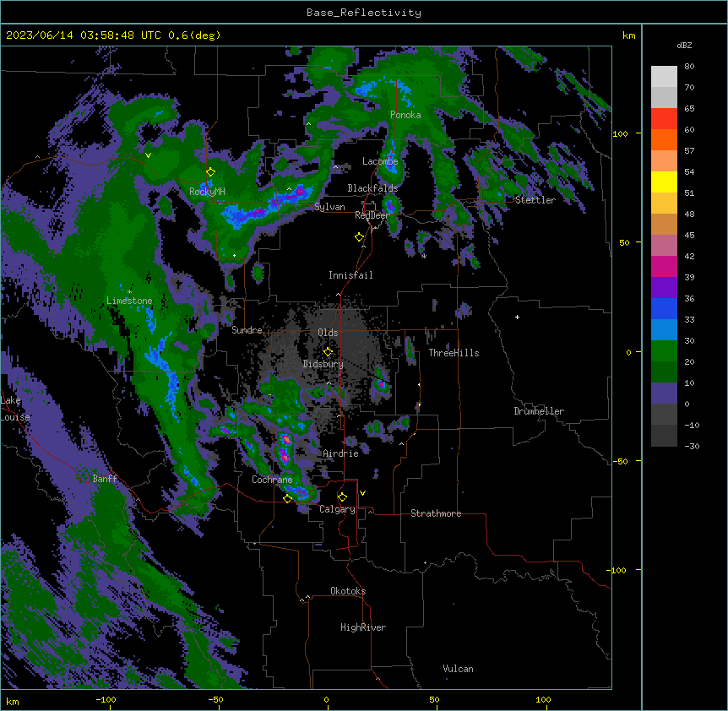This screenshot has height=711, width=728.
Task: Click the Lacombe city label
Action: click(x=380, y=161)
